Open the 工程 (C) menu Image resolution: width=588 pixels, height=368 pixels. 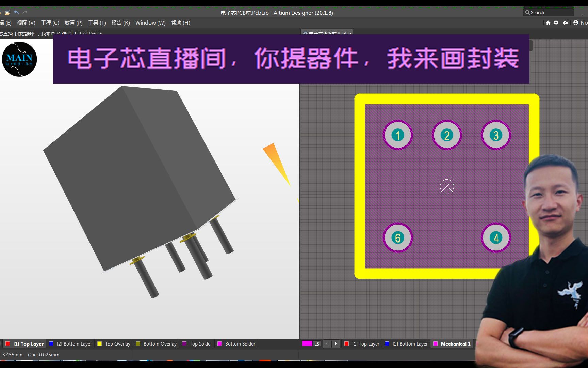[x=50, y=22]
